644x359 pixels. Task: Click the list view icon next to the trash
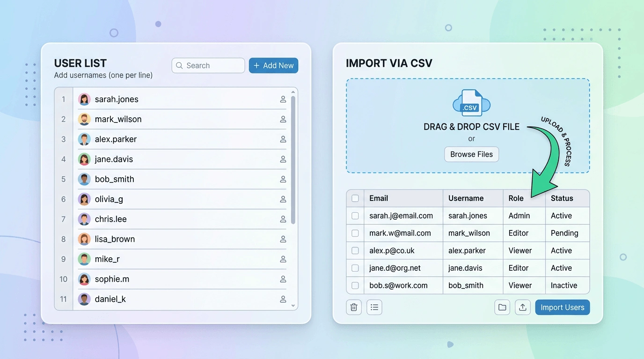(x=374, y=307)
